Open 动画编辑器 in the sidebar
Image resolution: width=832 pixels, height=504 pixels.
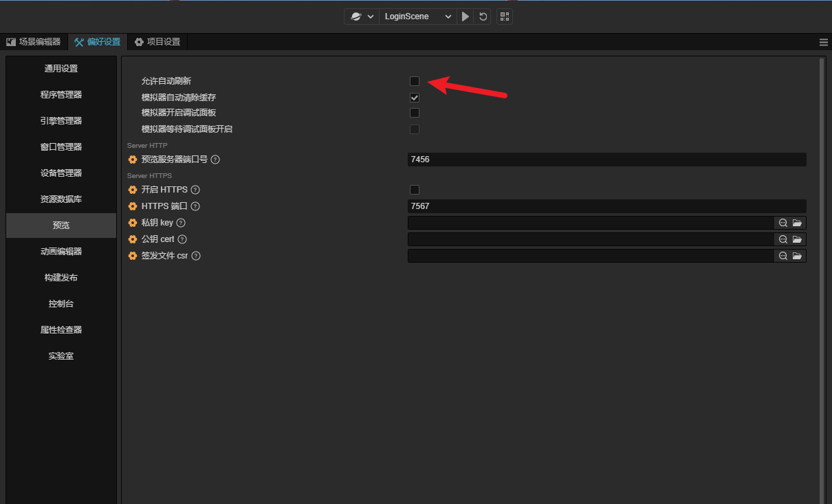[61, 252]
